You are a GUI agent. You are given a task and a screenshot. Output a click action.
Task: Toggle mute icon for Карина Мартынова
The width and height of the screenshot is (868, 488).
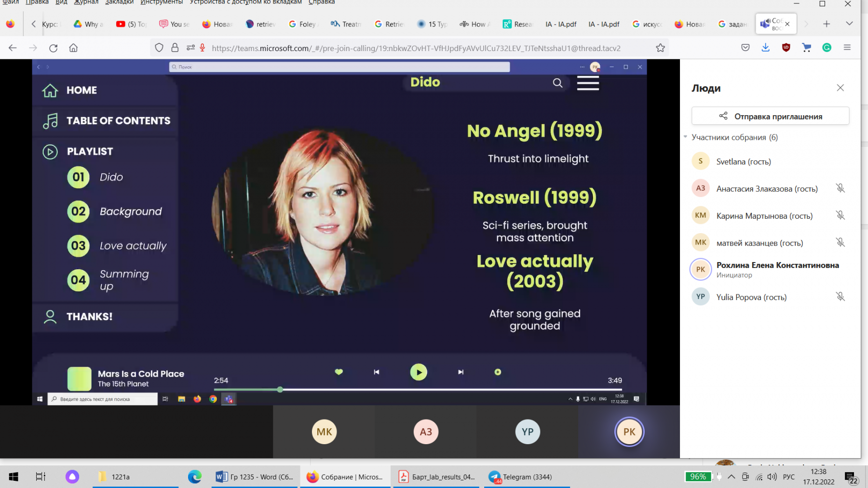[841, 215]
